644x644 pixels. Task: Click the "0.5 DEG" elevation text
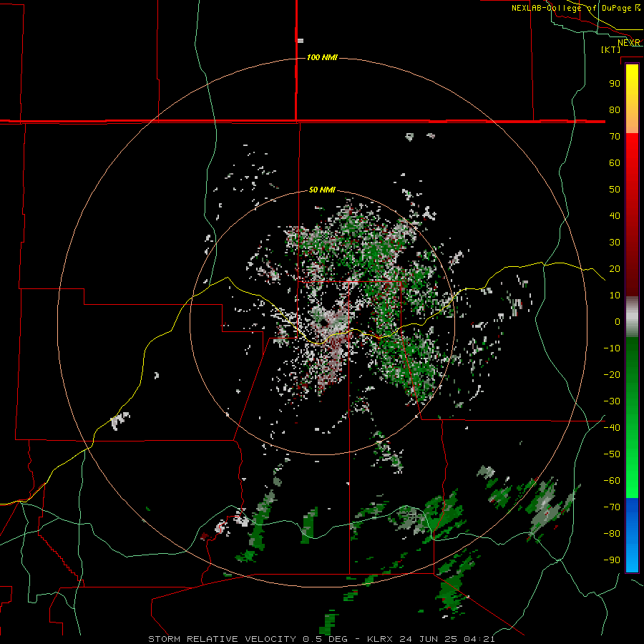click(326, 639)
